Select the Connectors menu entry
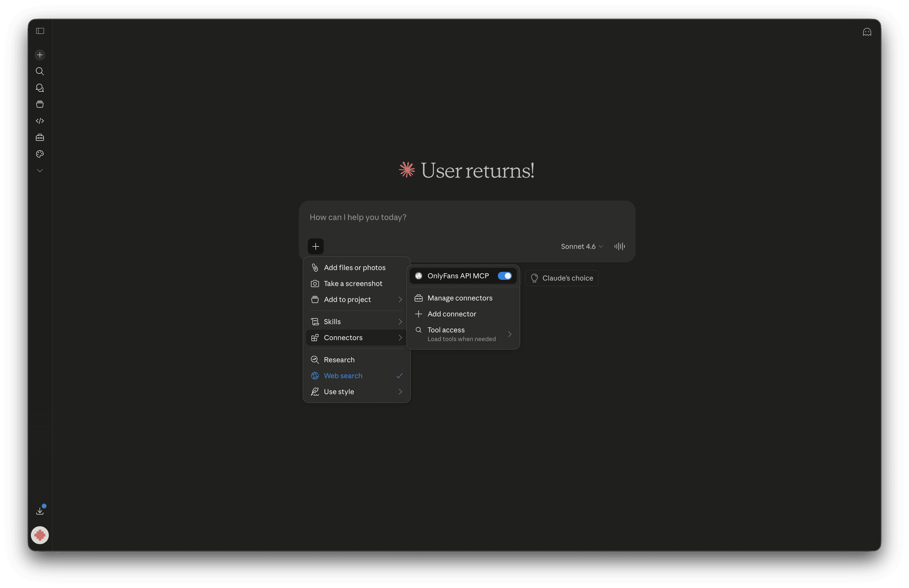The image size is (909, 588). 356,338
